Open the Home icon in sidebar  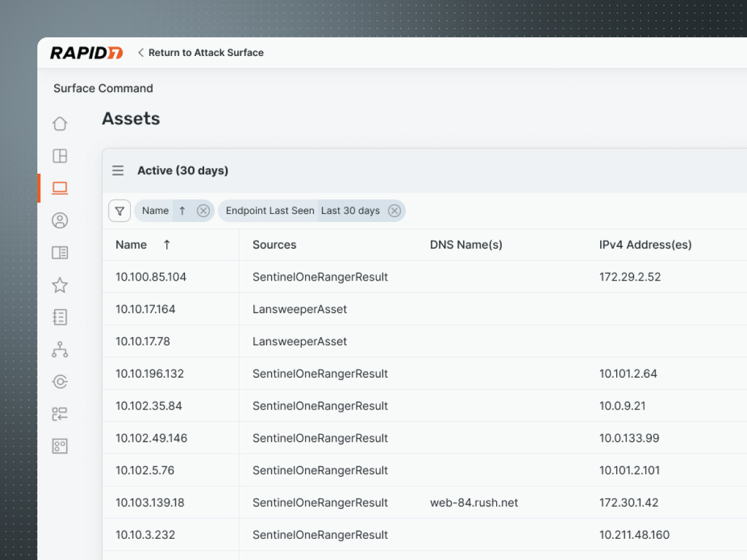point(60,124)
